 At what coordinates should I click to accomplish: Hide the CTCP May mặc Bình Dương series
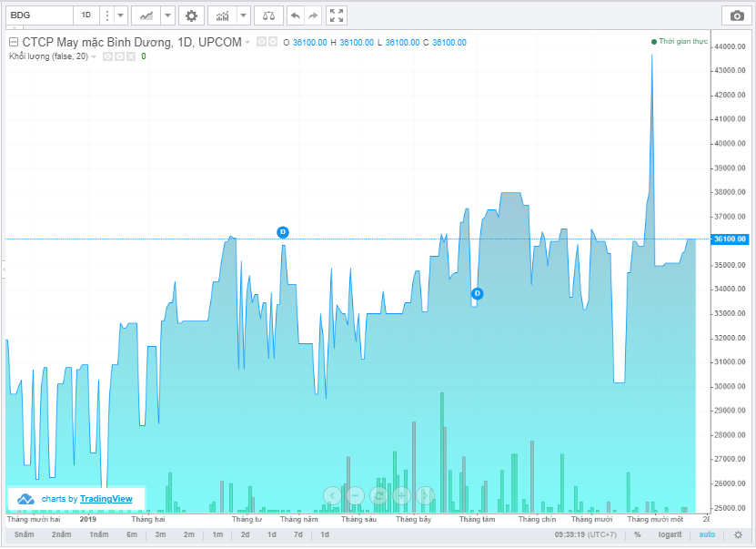click(261, 42)
